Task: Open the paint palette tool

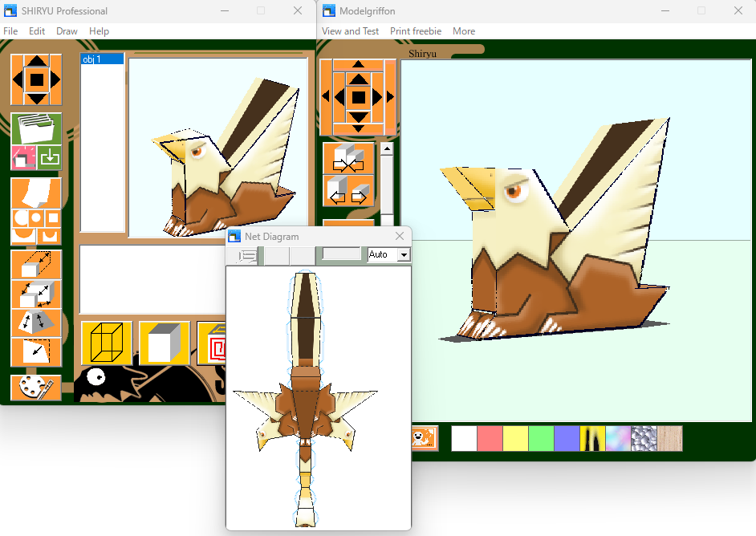Action: click(36, 388)
